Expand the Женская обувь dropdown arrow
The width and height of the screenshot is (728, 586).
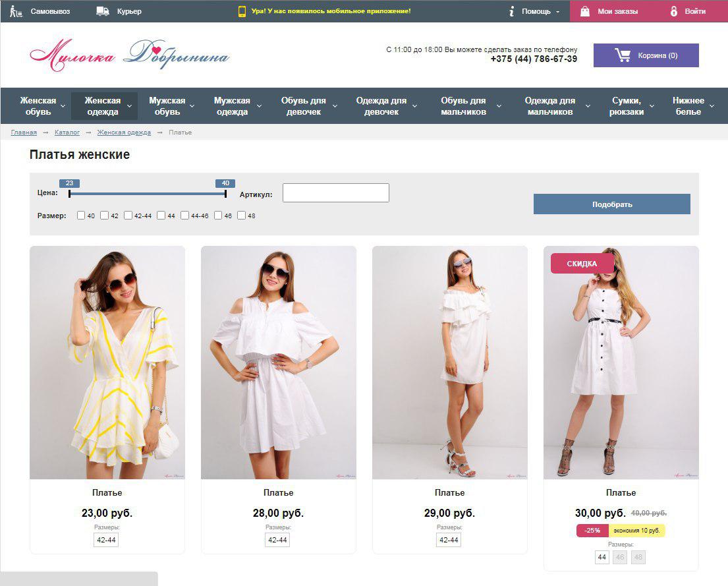63,106
